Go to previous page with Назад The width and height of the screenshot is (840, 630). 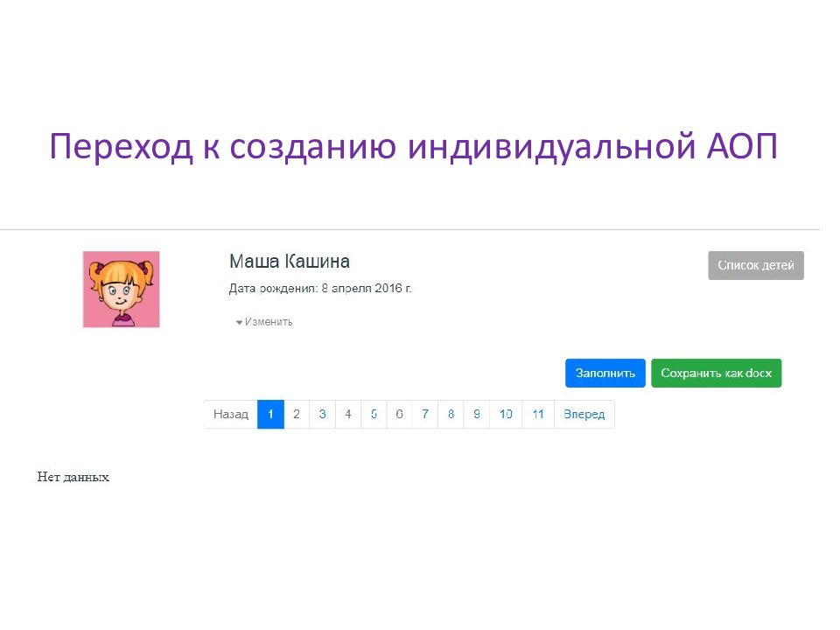(x=230, y=414)
